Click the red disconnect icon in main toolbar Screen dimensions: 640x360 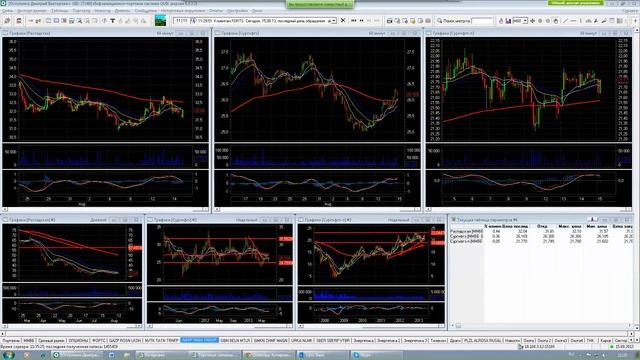click(x=19, y=21)
